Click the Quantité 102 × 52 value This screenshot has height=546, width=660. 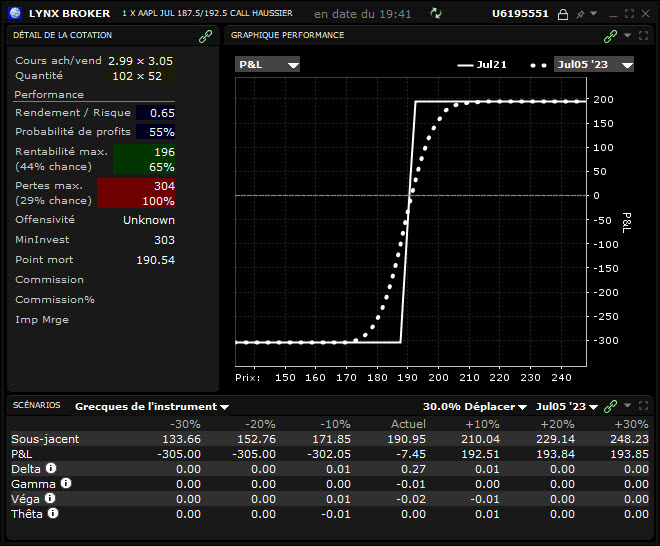(137, 76)
